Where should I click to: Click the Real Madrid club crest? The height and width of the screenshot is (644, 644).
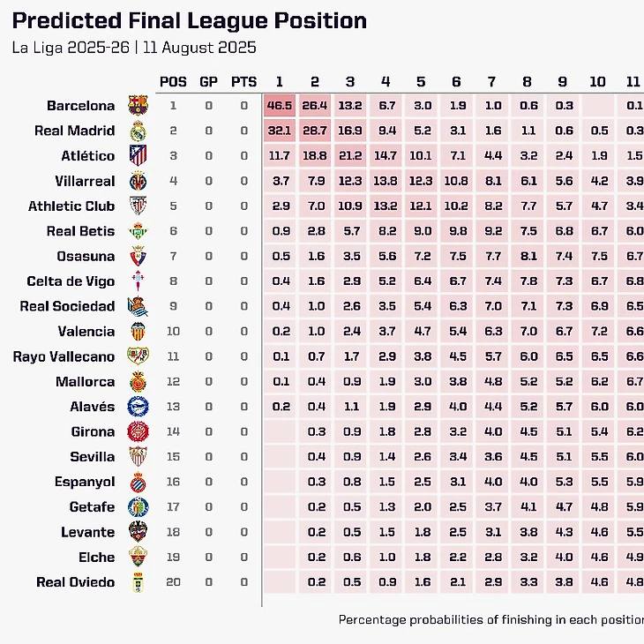(x=139, y=131)
